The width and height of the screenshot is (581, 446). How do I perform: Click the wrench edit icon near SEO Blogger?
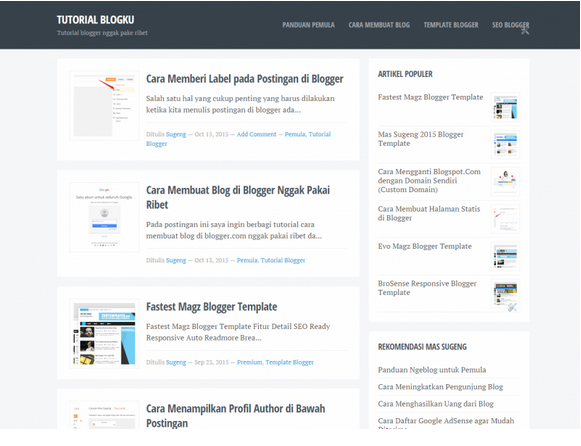click(x=525, y=30)
